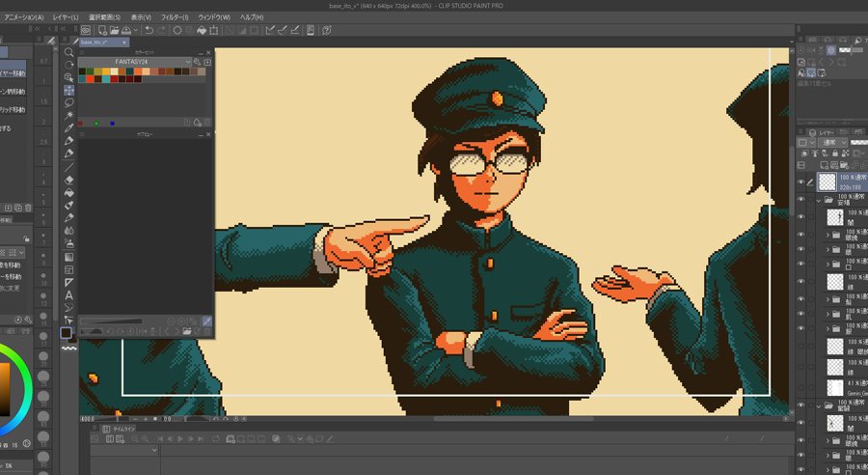Select the Lasso selection tool
The width and height of the screenshot is (868, 475).
coord(68,102)
